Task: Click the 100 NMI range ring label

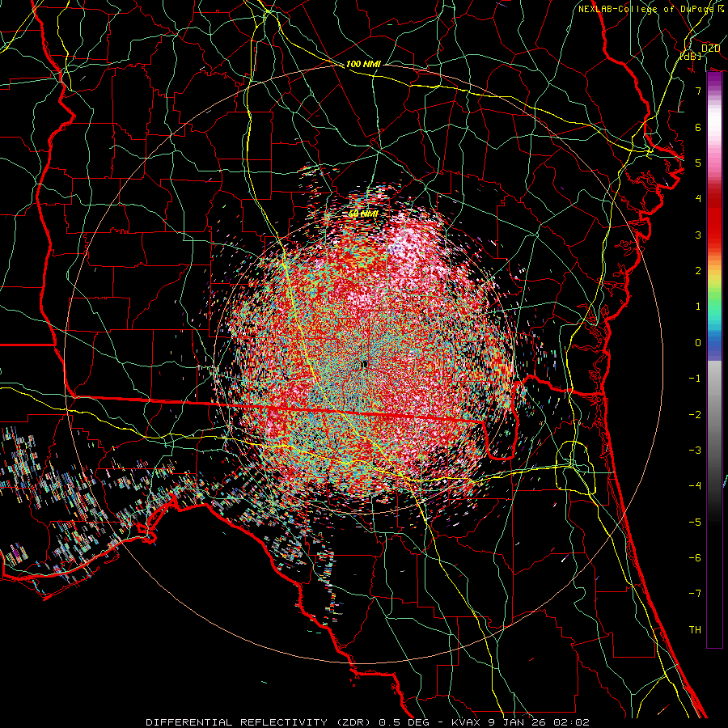Action: tap(363, 64)
